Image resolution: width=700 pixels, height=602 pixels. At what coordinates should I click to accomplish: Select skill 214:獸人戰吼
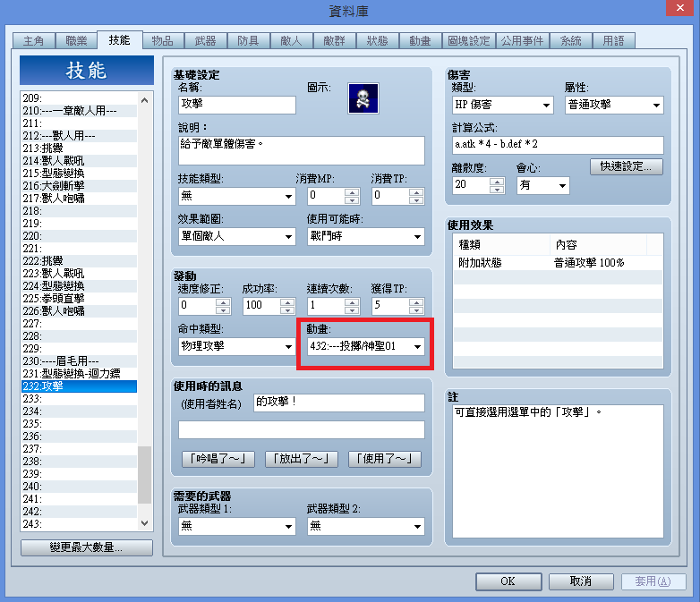coord(80,161)
